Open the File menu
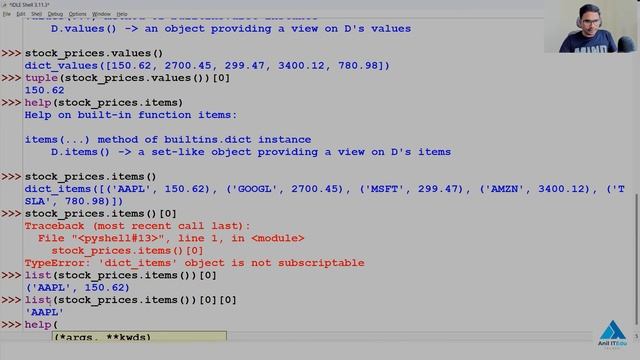 (7, 14)
